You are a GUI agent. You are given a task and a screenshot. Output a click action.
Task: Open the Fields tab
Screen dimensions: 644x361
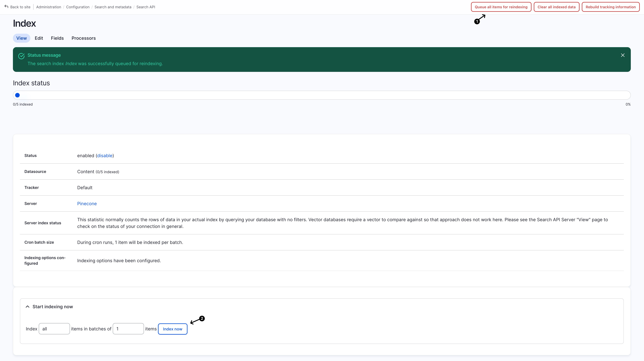pos(57,38)
